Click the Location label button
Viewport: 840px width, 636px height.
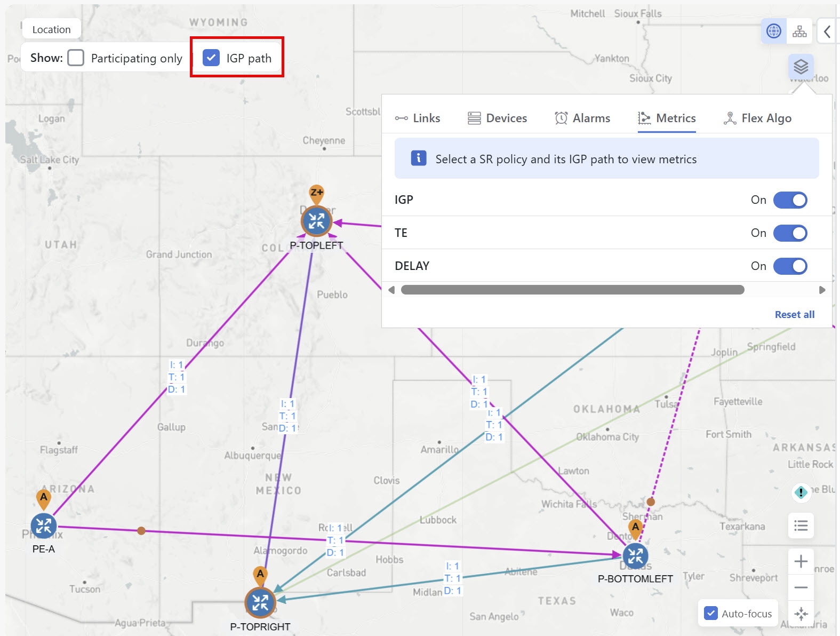(51, 29)
